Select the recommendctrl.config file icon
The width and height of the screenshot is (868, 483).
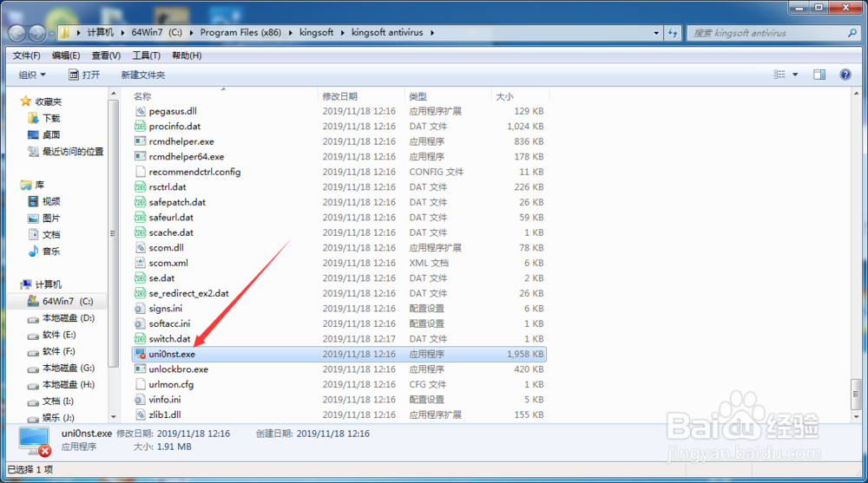pyautogui.click(x=140, y=172)
